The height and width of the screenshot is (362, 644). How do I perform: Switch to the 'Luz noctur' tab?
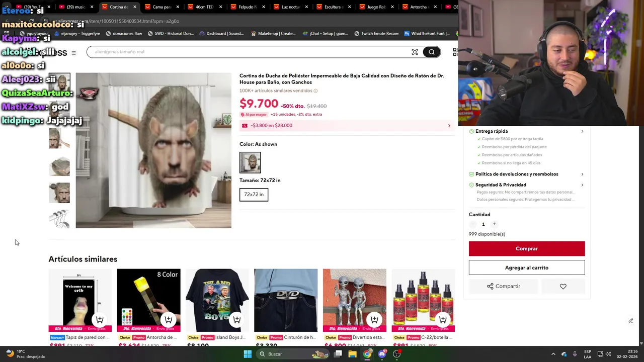point(291,7)
